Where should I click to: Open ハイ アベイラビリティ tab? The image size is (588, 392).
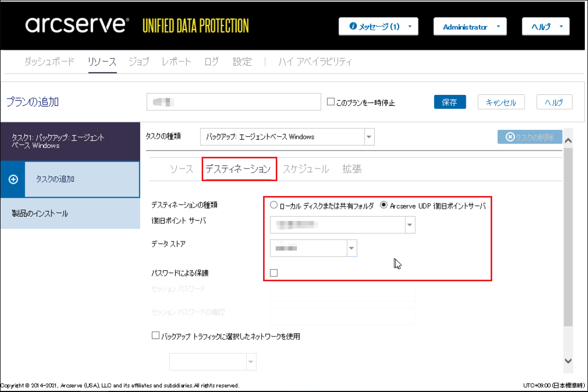coord(315,61)
